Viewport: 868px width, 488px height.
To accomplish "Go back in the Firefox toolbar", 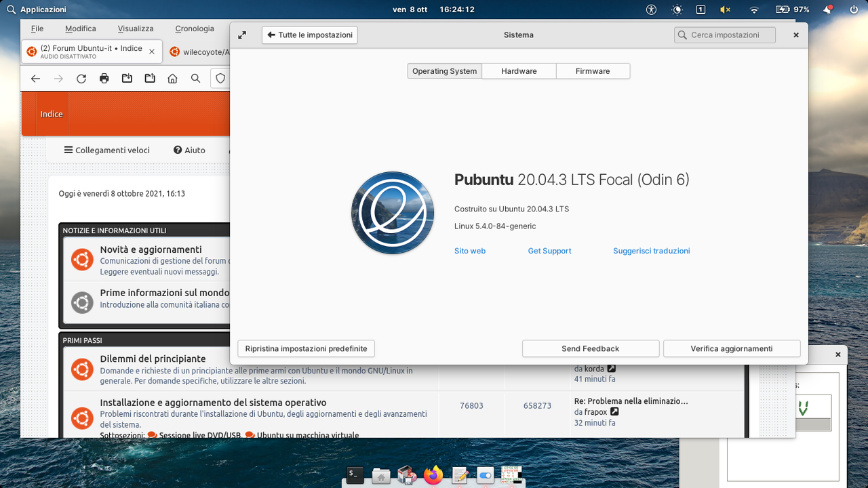I will pyautogui.click(x=36, y=79).
